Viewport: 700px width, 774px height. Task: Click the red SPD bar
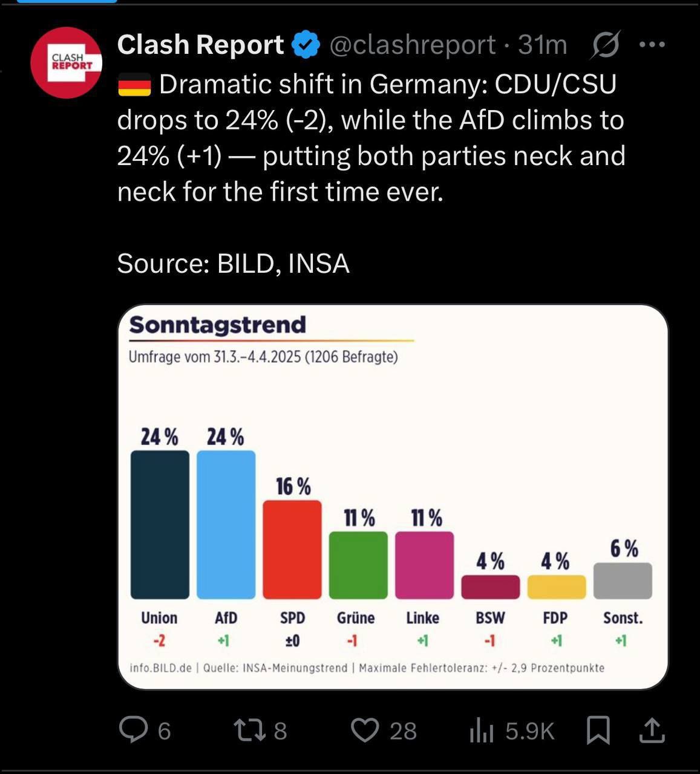pyautogui.click(x=292, y=549)
